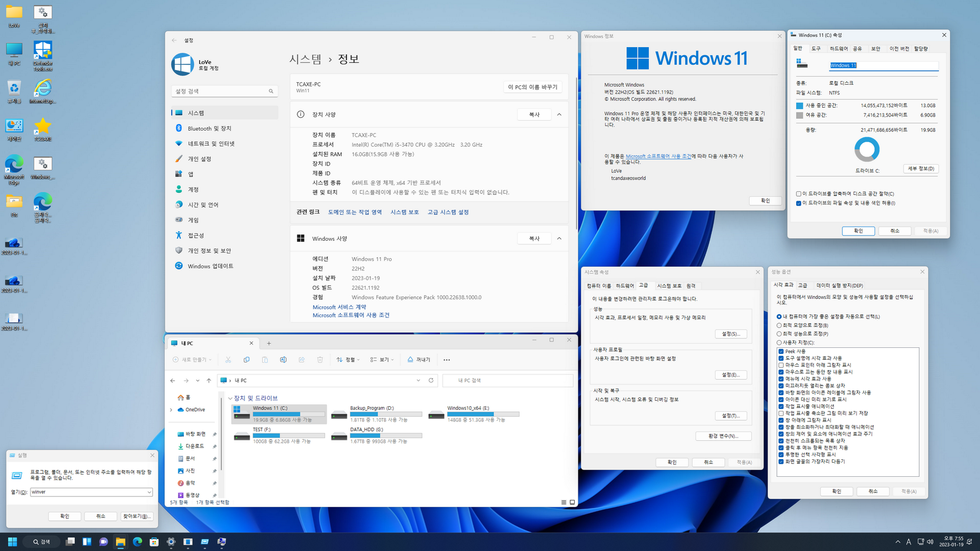This screenshot has height=551, width=980.
Task: Open the three-dots more menu in Explorer
Action: click(446, 360)
